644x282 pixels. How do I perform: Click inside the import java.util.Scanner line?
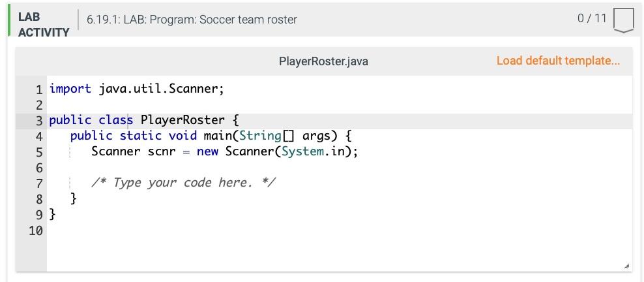click(x=137, y=89)
